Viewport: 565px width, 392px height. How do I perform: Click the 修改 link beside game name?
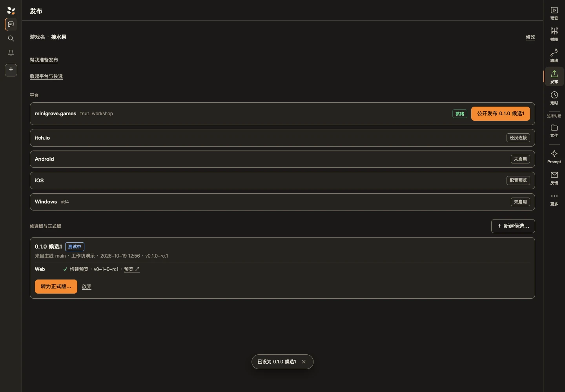[x=530, y=37]
